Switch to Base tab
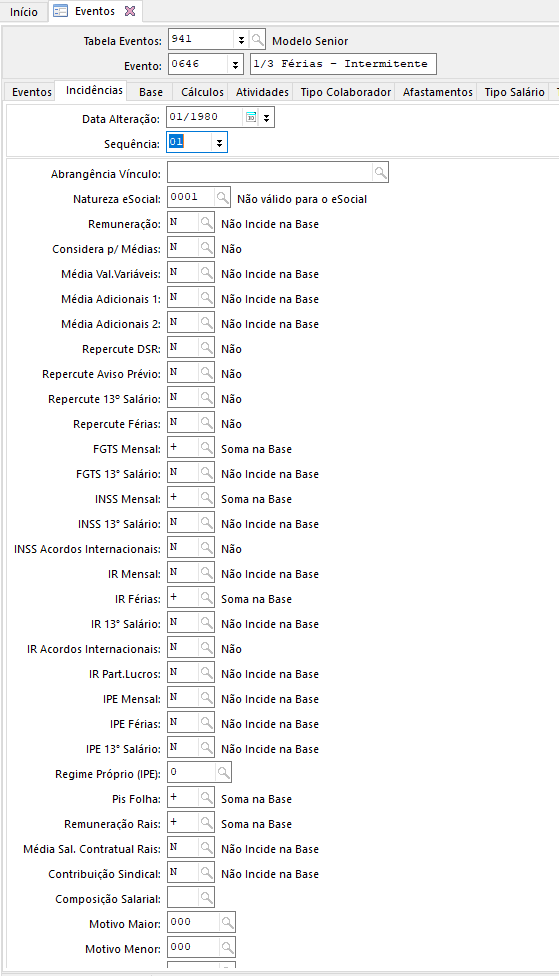This screenshot has height=976, width=559. (151, 92)
